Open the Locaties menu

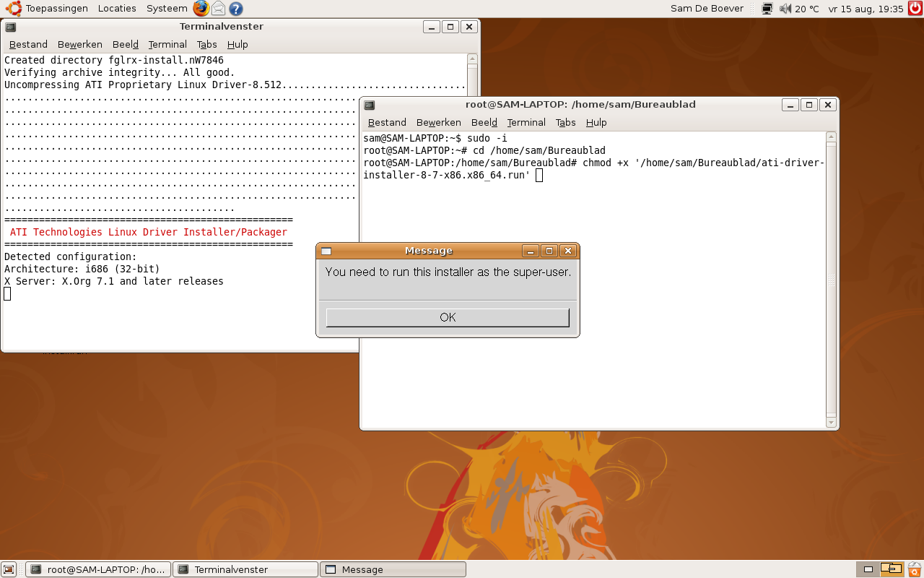117,9
